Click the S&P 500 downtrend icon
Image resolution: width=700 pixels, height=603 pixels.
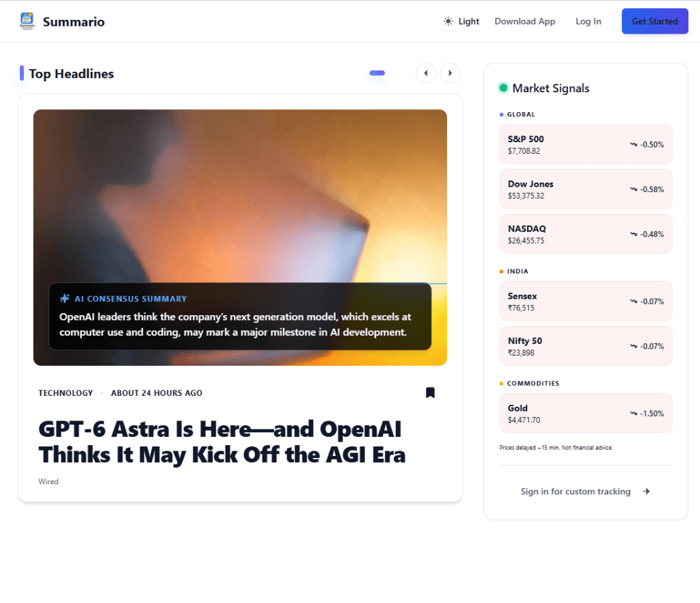[634, 144]
